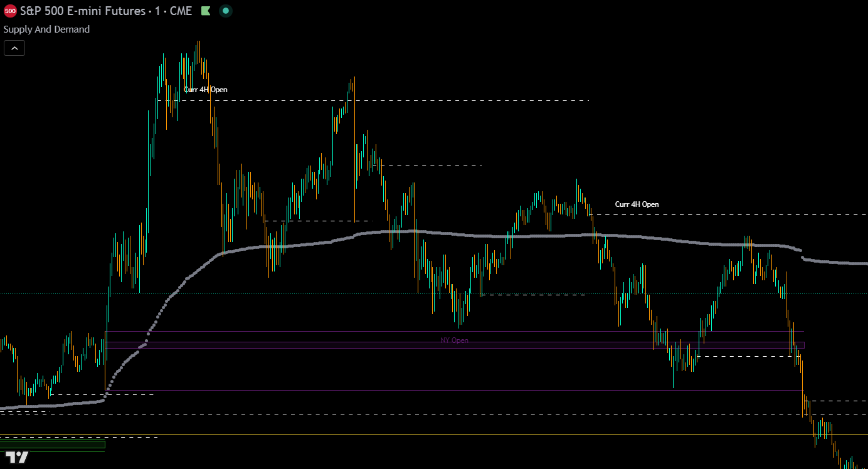Collapse the indicator legend with the chevron
868x469 pixels.
(14, 48)
